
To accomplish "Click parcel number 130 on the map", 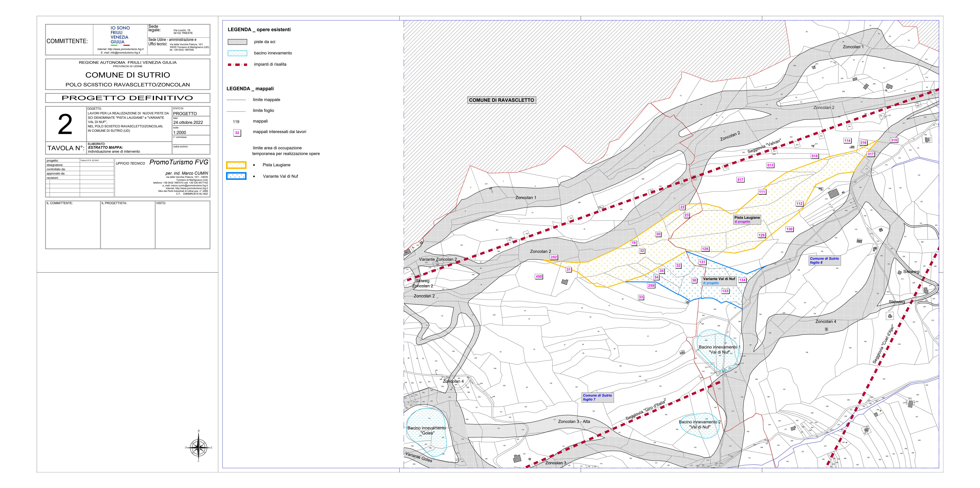I will point(789,229).
